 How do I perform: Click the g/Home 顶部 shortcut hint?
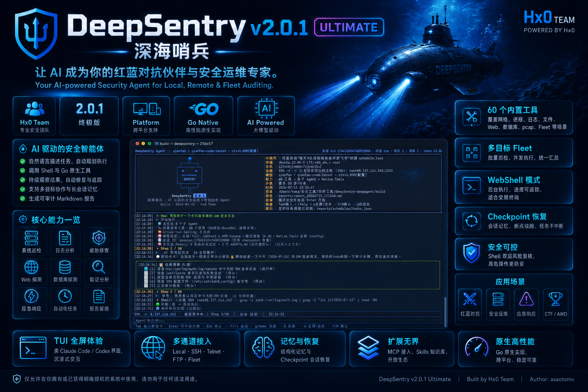[x=266, y=326]
